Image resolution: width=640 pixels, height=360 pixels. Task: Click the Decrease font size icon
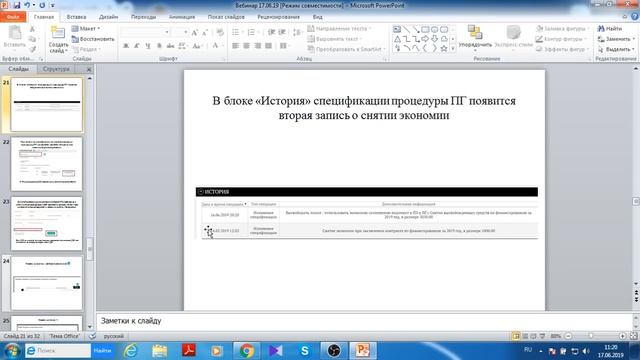point(205,32)
